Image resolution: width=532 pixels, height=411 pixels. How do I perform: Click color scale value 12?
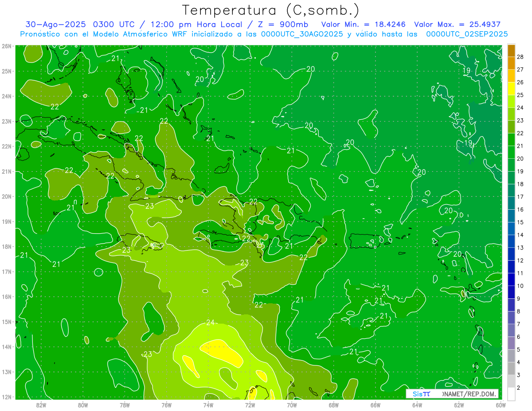coord(520,260)
